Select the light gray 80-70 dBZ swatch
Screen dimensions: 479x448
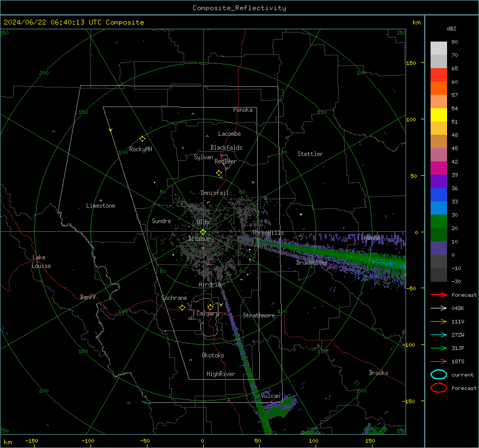coord(439,48)
